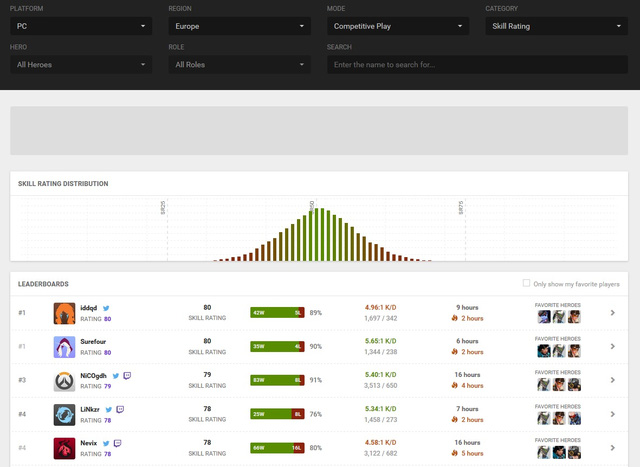Select iddqd's first favorite hero portrait
Screen dimensions: 640x467
pyautogui.click(x=544, y=317)
